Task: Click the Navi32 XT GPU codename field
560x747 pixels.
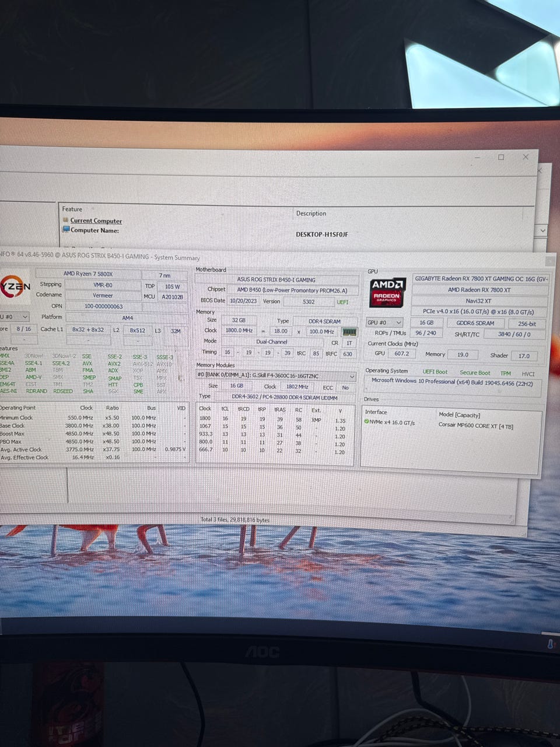Action: [x=478, y=301]
